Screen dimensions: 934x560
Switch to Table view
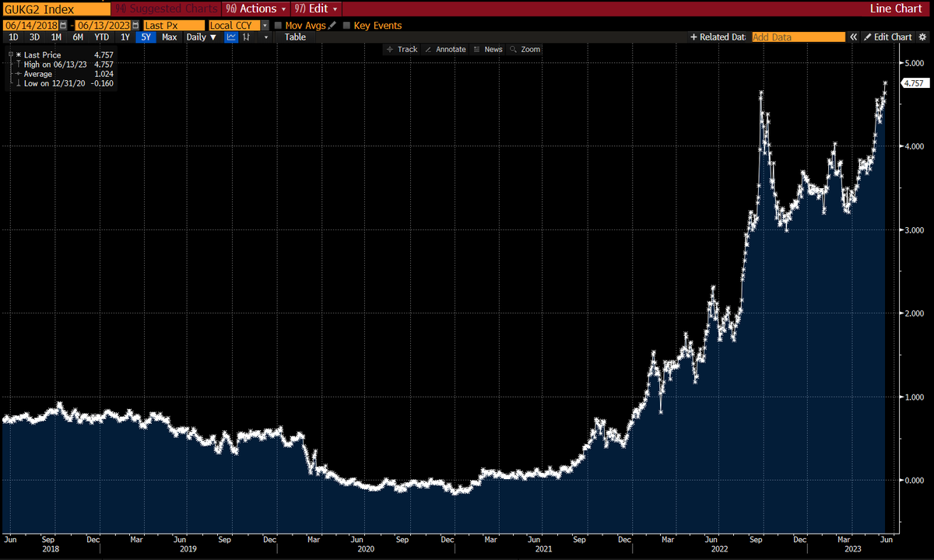(x=295, y=37)
